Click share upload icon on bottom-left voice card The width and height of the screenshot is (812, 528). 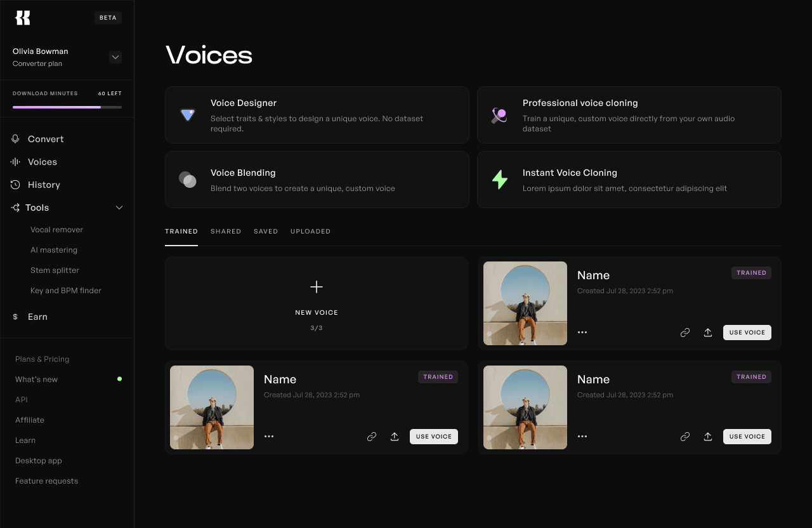(x=395, y=437)
